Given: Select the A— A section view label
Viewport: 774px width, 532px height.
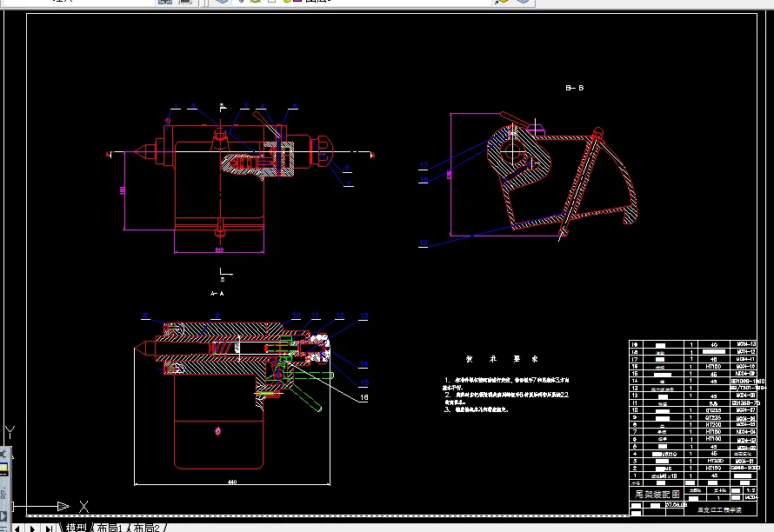Looking at the screenshot, I should tap(217, 294).
